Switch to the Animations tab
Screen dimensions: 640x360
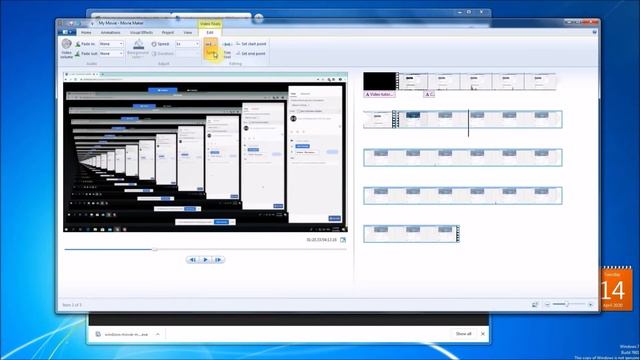(111, 32)
